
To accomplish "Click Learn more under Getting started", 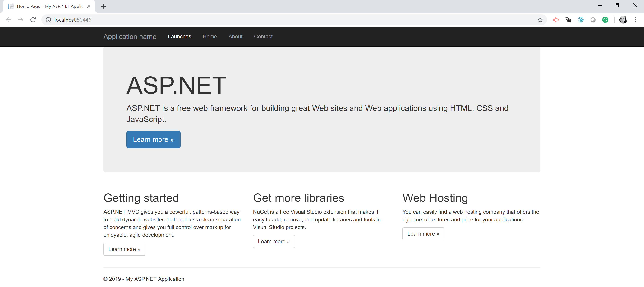I will tap(124, 249).
